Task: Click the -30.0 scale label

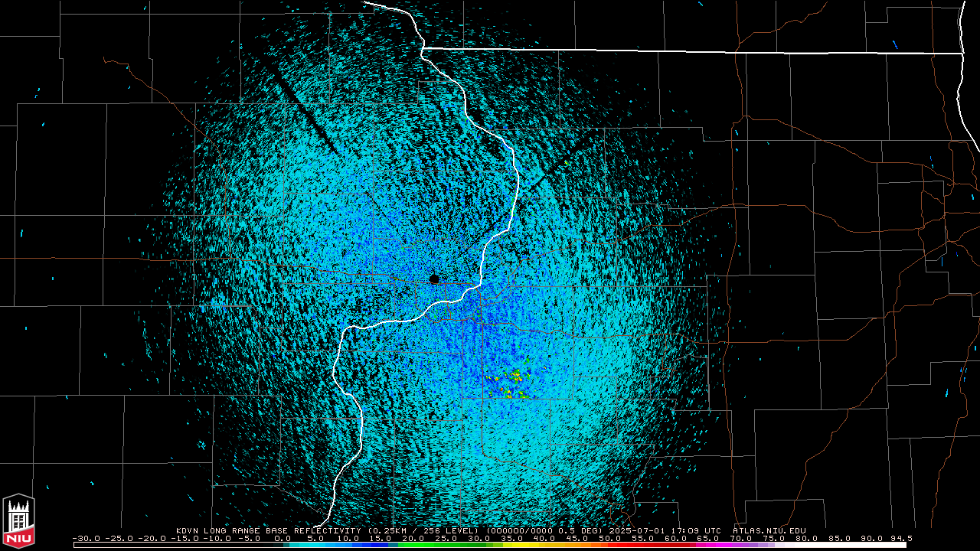Action: (x=86, y=539)
